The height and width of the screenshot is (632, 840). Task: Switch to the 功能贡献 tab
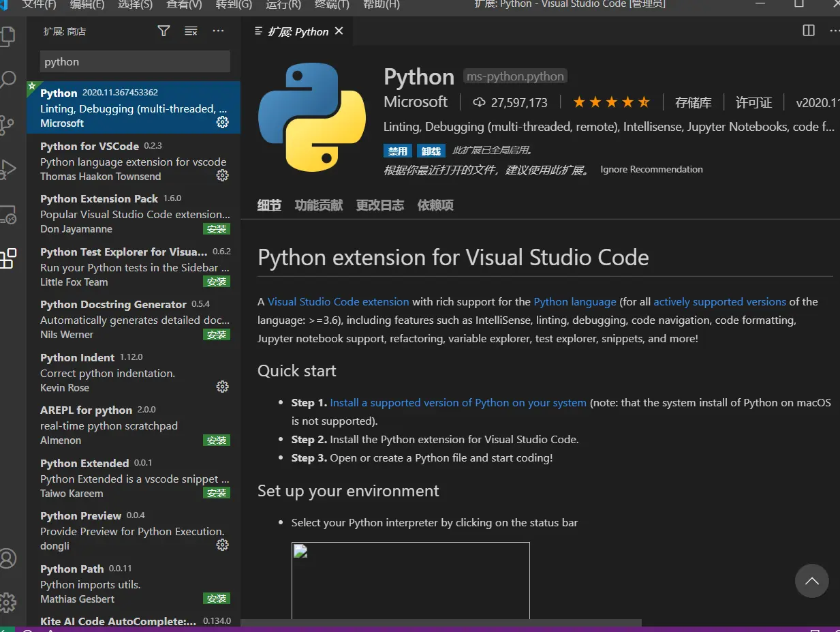[x=318, y=205]
